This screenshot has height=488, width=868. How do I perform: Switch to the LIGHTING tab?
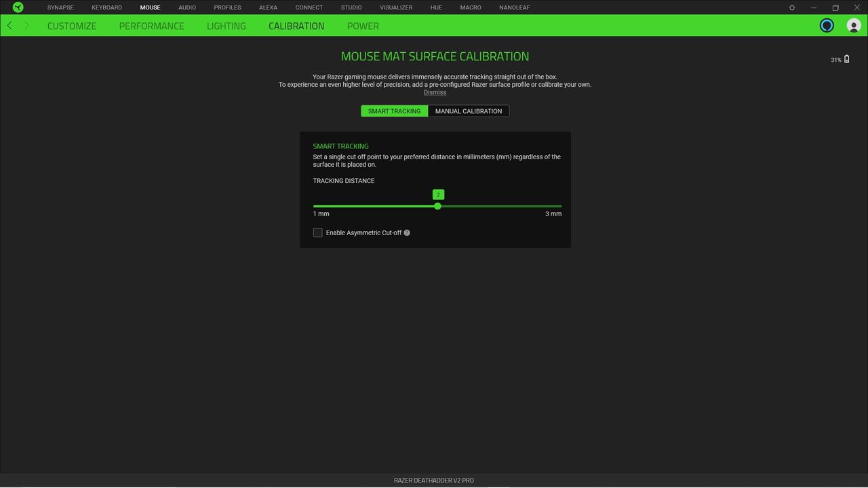click(x=226, y=26)
